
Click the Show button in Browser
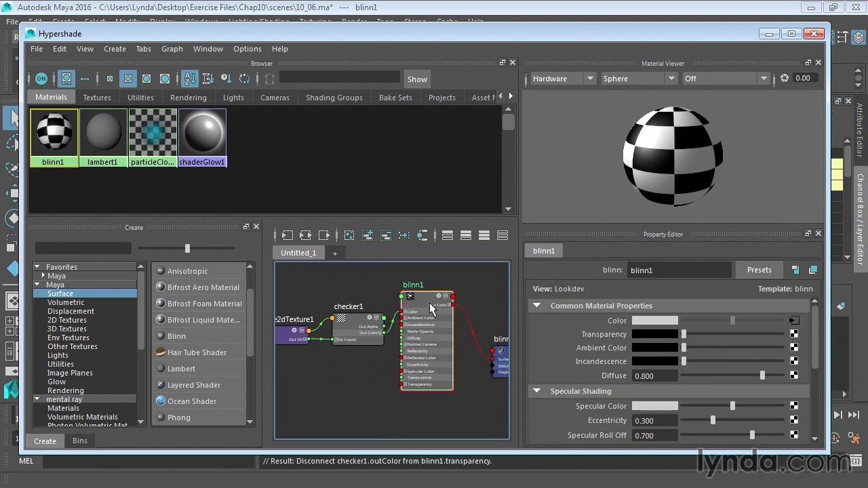tap(417, 79)
